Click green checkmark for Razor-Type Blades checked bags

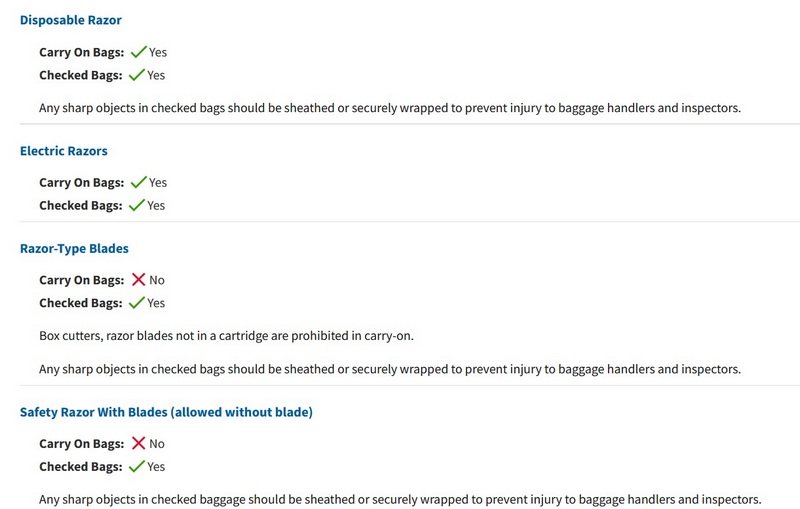(137, 302)
